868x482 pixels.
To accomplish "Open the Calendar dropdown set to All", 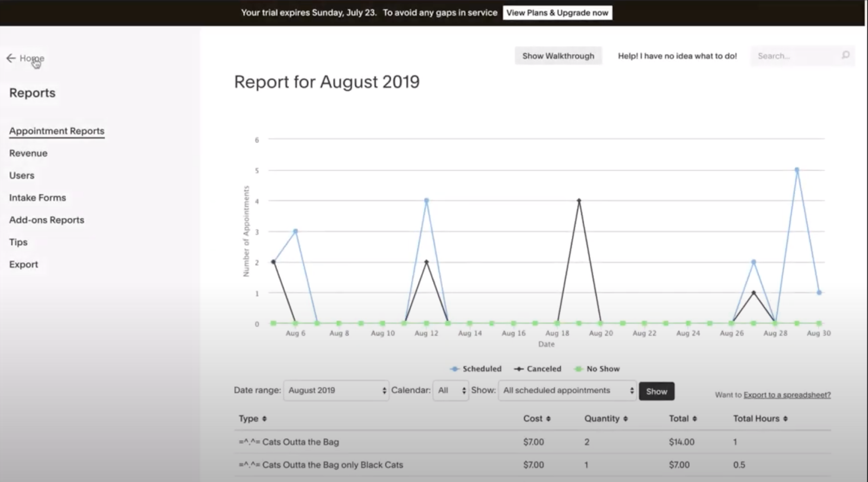I will click(x=451, y=391).
